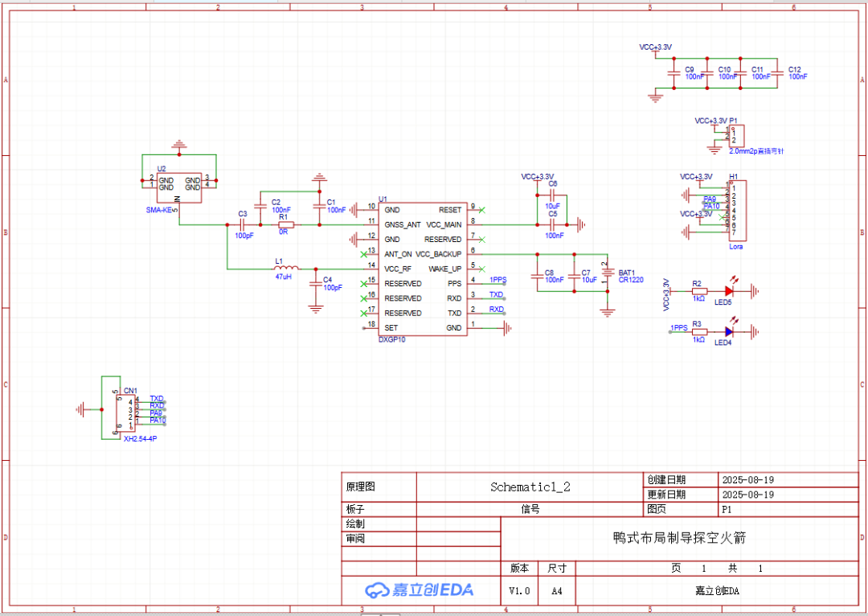Click the R1 0R resistor symbol
868x616 pixels.
click(286, 224)
